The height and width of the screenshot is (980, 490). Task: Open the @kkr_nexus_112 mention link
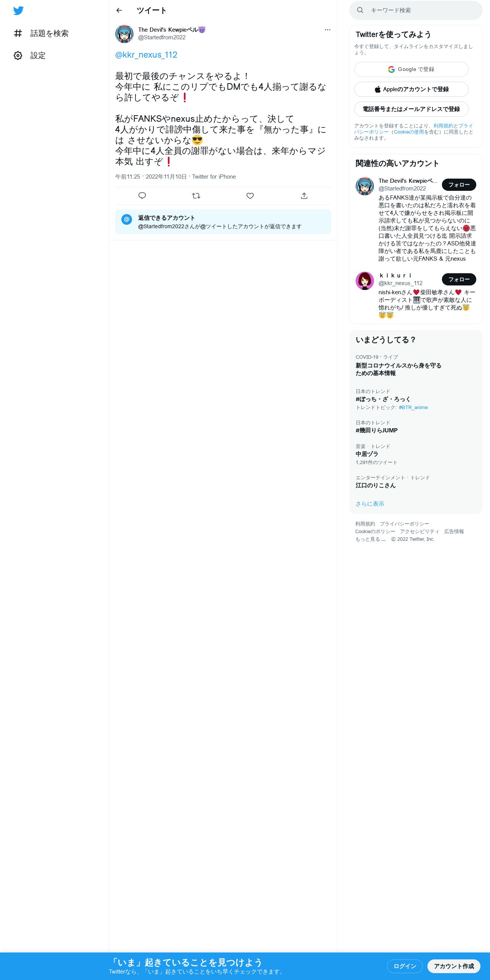click(x=146, y=55)
